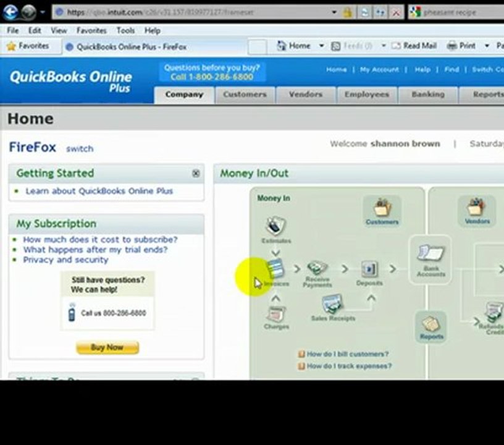504x445 pixels.
Task: Switch to the Vendors tab
Action: pyautogui.click(x=305, y=95)
